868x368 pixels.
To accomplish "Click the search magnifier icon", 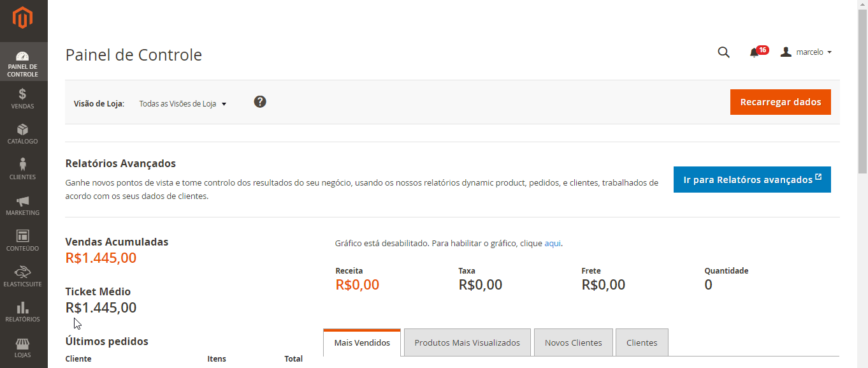I will pyautogui.click(x=723, y=52).
